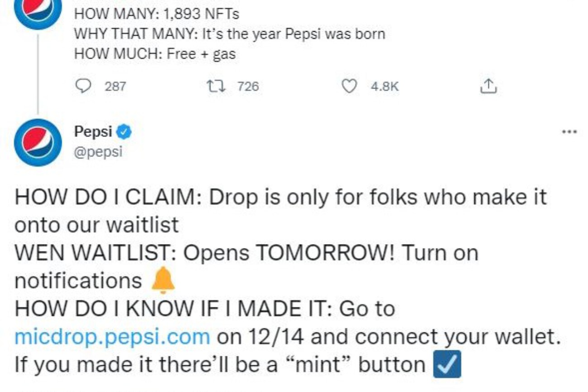
Task: Open the three-dot more options menu
Action: tap(569, 132)
